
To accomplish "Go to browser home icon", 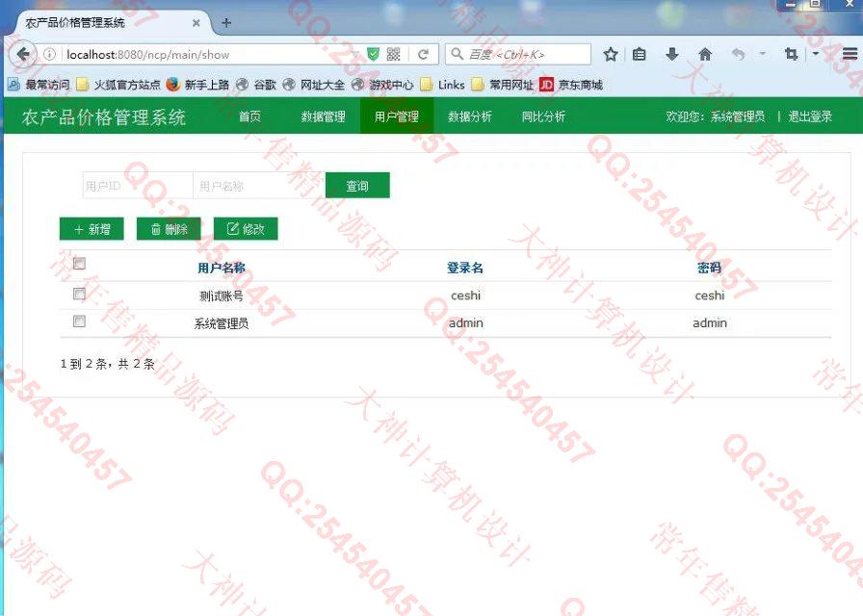I will (x=704, y=54).
